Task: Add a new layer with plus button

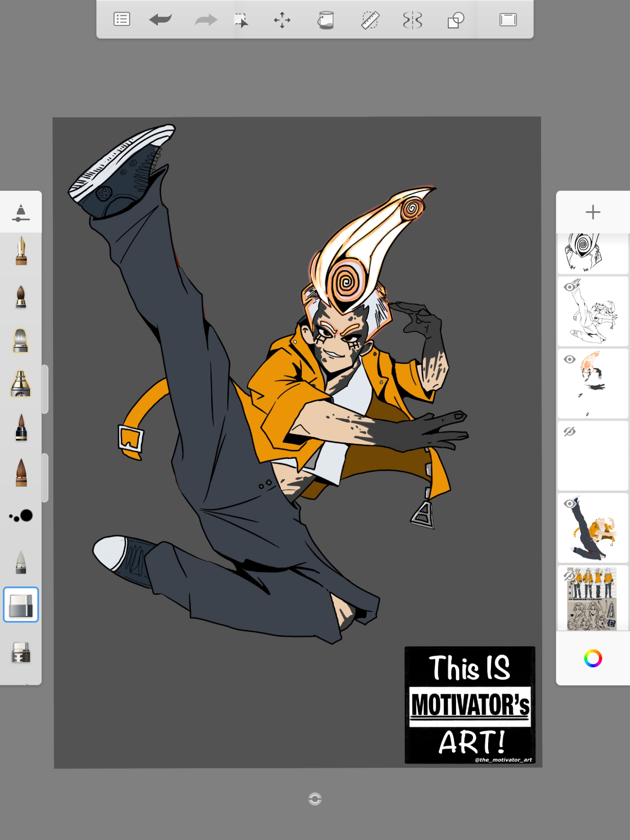Action: coord(593,212)
